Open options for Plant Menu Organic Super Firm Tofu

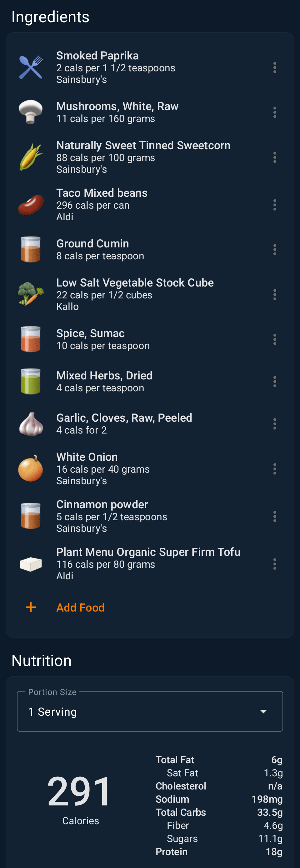click(x=275, y=564)
